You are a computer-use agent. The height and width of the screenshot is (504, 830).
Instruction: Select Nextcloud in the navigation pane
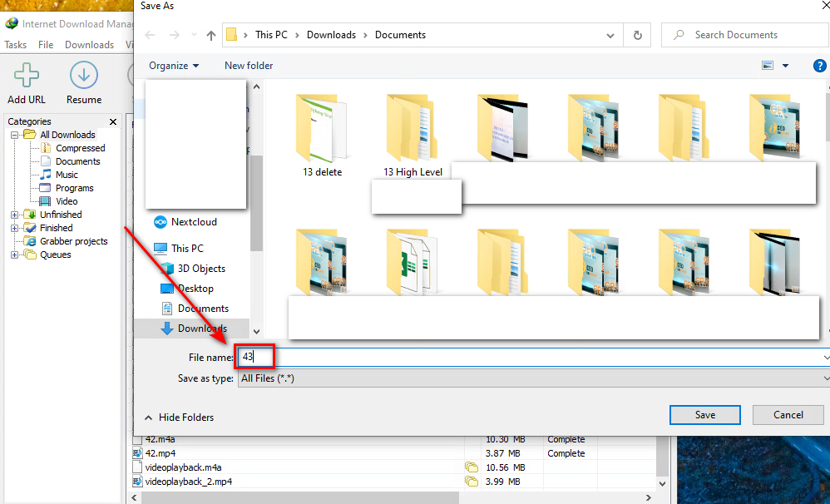coord(194,222)
